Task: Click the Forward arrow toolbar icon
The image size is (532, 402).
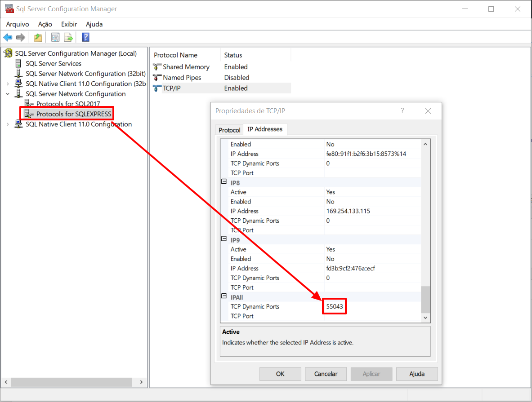Action: (21, 37)
